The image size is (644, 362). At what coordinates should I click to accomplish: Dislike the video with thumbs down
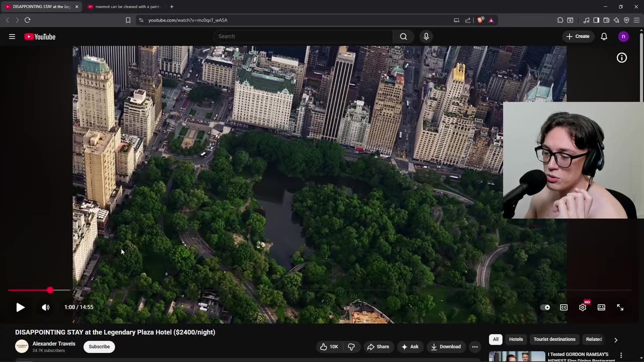pyautogui.click(x=351, y=346)
